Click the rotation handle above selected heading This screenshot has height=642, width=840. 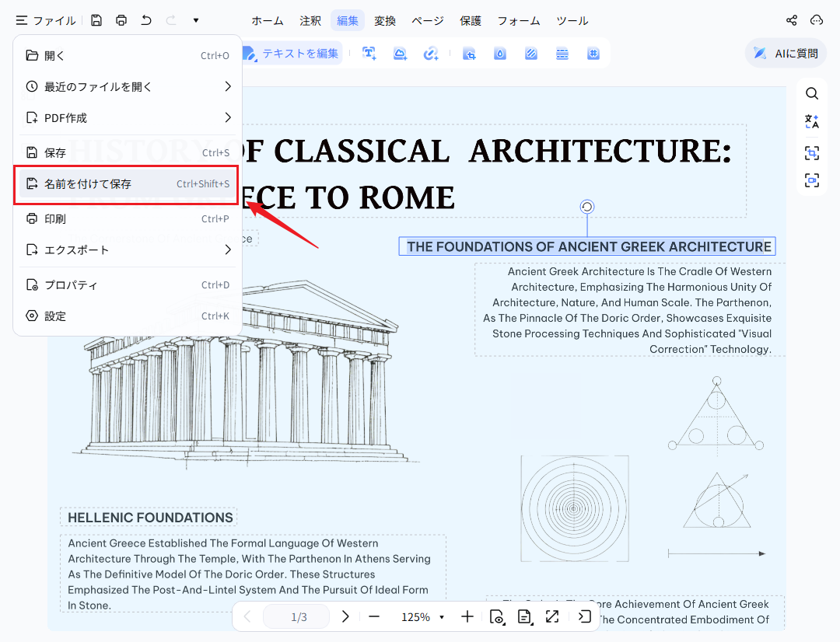point(587,207)
